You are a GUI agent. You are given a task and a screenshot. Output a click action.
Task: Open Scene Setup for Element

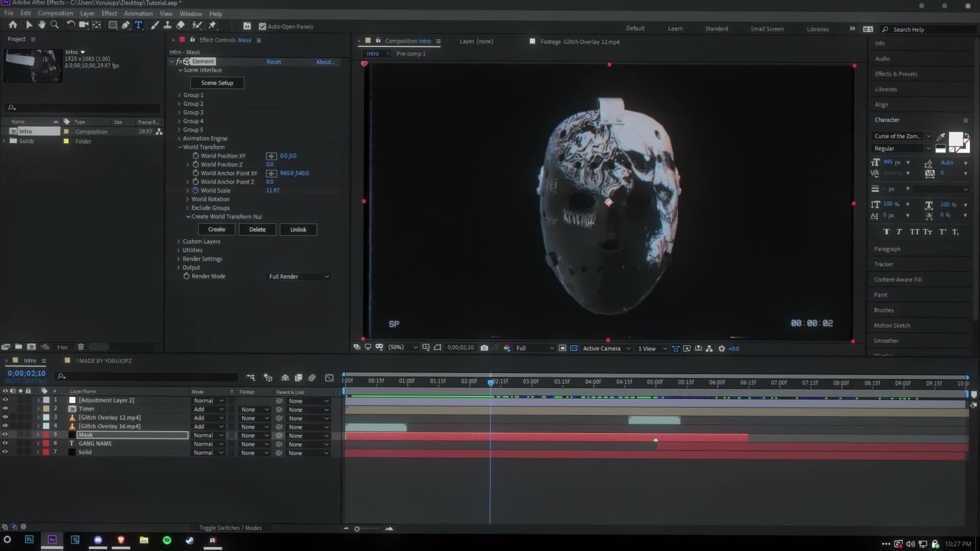[x=217, y=82]
